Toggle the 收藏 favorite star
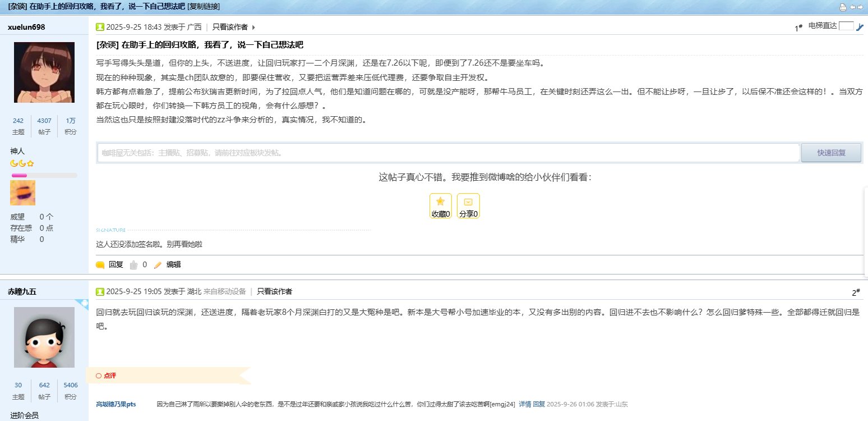The width and height of the screenshot is (868, 421). (x=440, y=202)
